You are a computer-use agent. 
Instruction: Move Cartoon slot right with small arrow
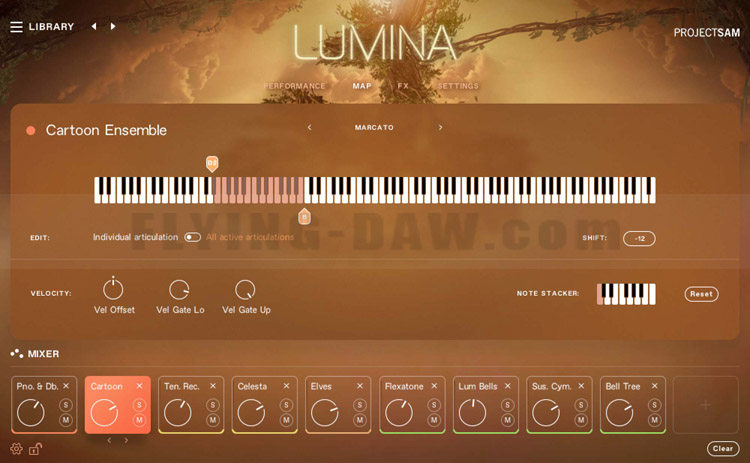[126, 440]
